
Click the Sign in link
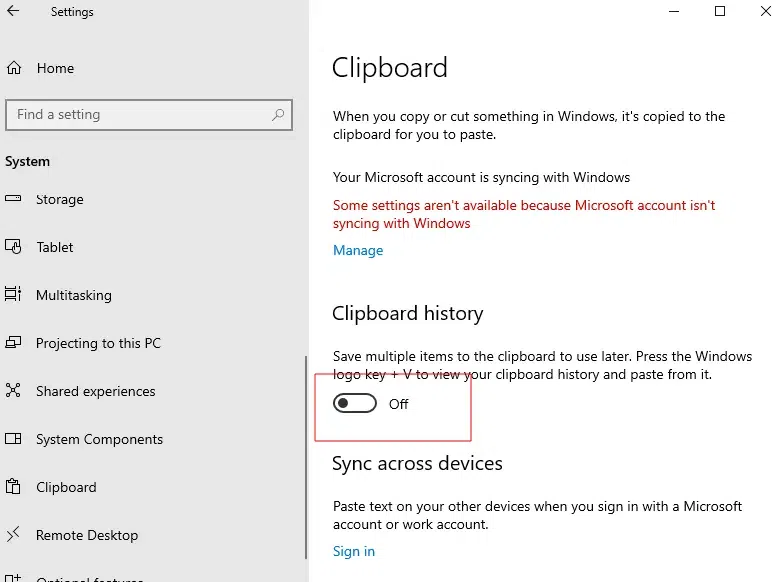pos(354,551)
